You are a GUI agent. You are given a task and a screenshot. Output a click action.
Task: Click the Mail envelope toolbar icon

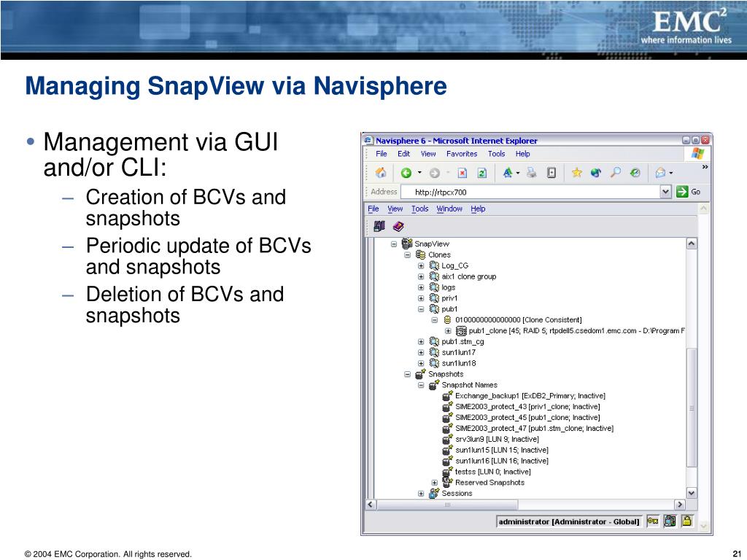(x=660, y=173)
